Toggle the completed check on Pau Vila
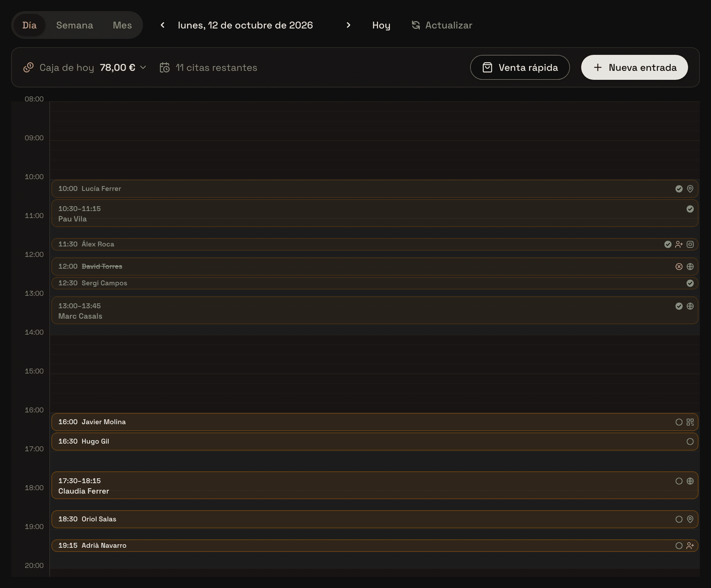711x588 pixels. [x=690, y=209]
